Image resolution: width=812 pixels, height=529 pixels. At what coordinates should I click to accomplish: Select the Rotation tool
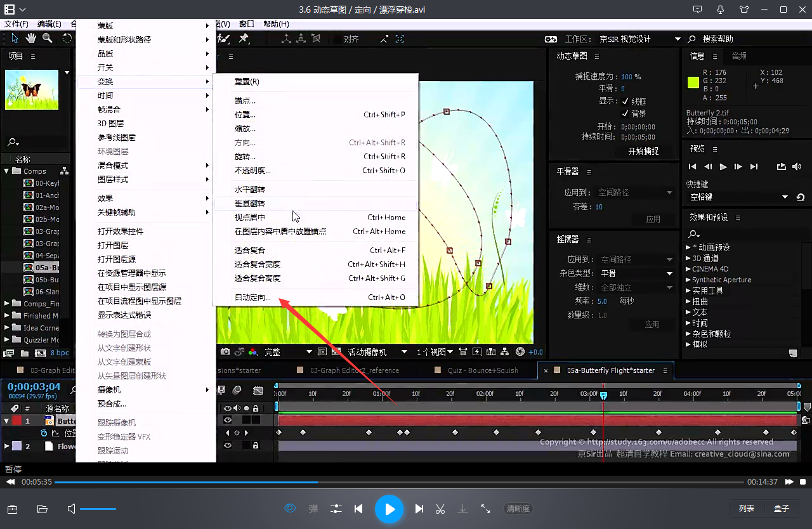67,38
